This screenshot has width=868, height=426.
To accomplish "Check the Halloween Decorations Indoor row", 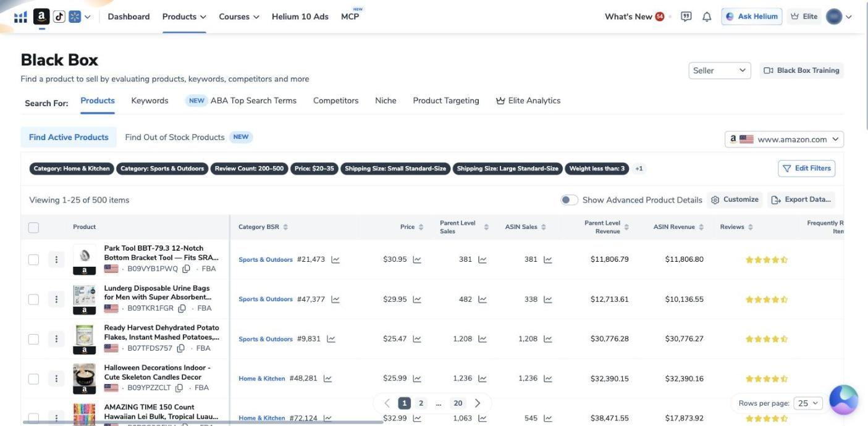I will tap(33, 378).
